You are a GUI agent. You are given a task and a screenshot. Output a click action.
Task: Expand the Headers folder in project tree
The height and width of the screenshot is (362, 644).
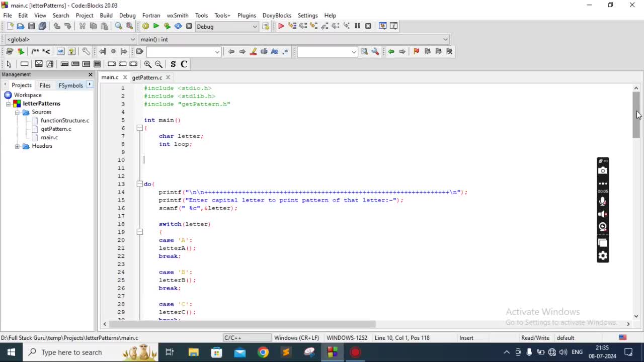[17, 146]
